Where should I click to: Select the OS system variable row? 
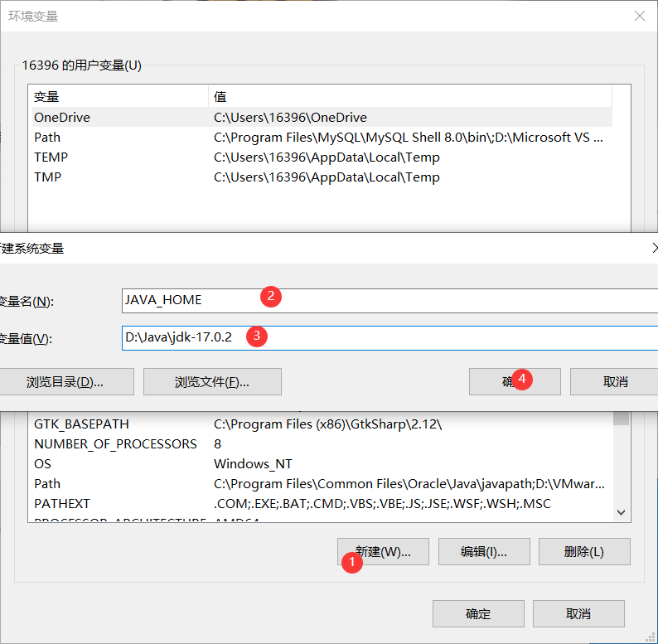[322, 463]
